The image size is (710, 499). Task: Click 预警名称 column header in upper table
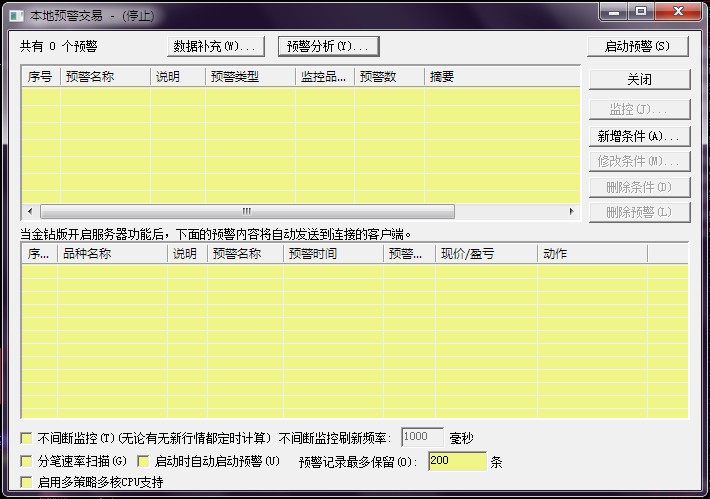tap(106, 77)
